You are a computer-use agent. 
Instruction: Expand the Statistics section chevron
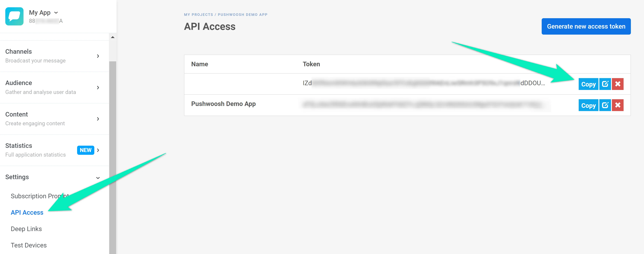pyautogui.click(x=98, y=150)
